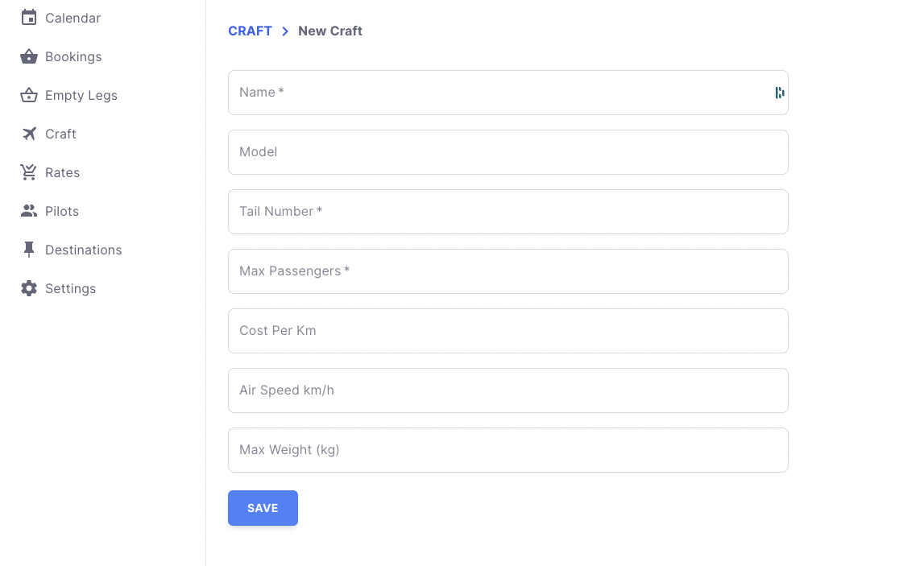
Task: Click the password manager icon in Name field
Action: tap(779, 93)
